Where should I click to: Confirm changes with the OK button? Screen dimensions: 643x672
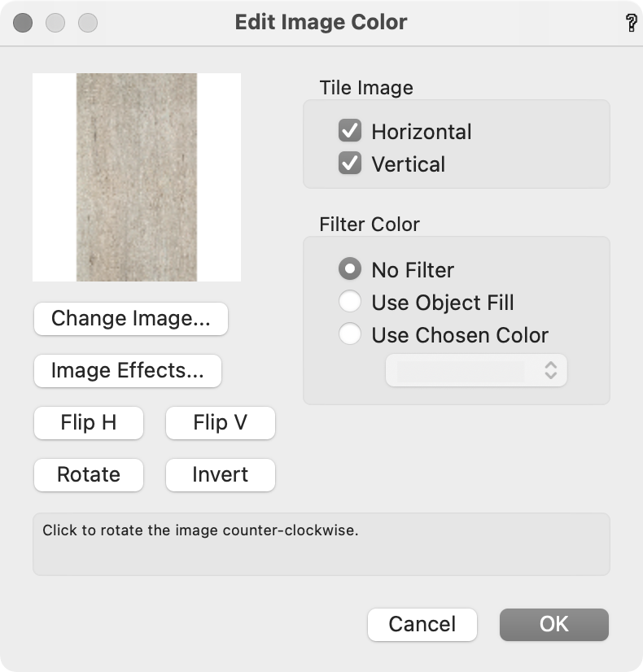pyautogui.click(x=553, y=625)
